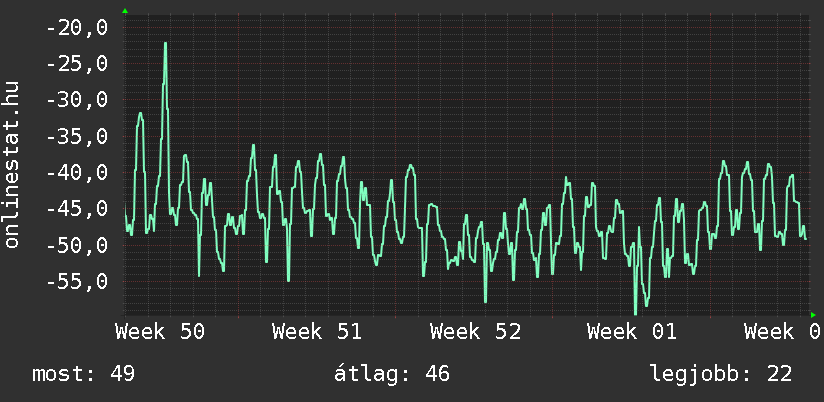Screen dimensions: 824x402
Task: Click the -35,0 y-axis label
Action: click(x=76, y=137)
